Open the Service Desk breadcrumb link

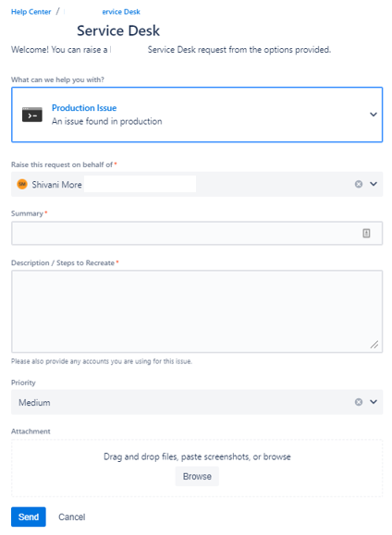click(121, 12)
